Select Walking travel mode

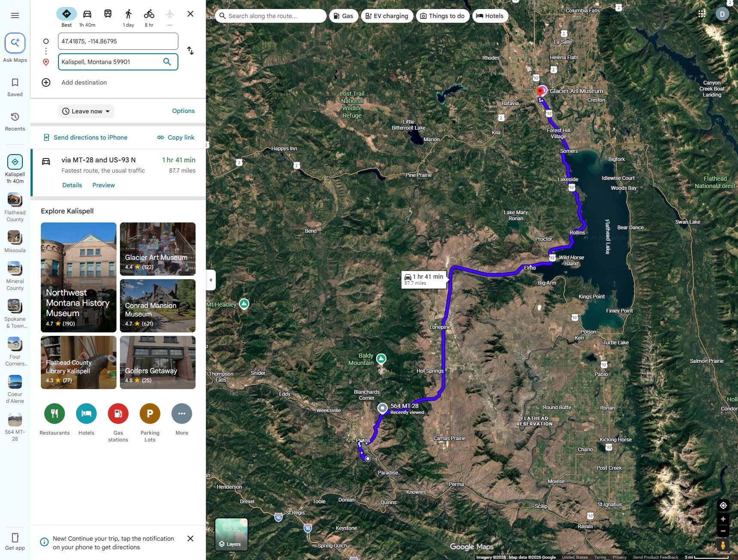point(129,18)
